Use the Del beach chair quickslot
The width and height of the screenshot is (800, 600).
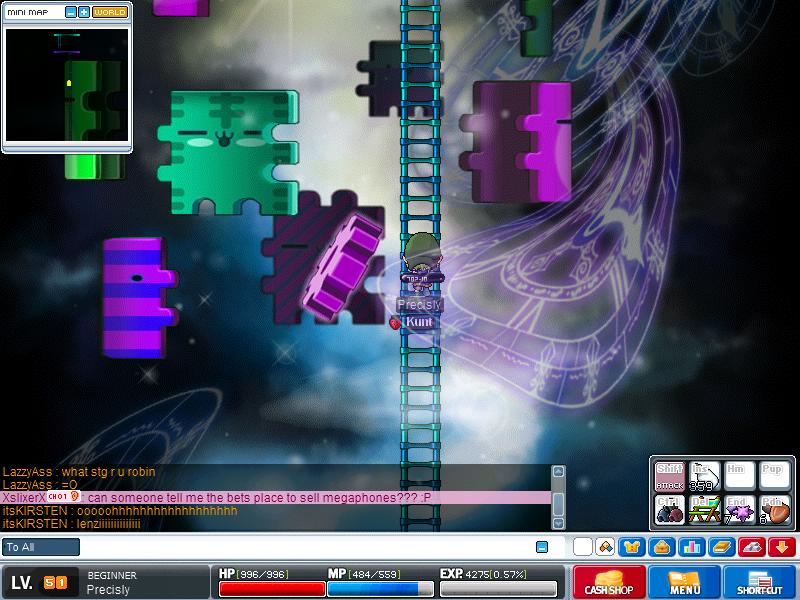click(x=704, y=509)
